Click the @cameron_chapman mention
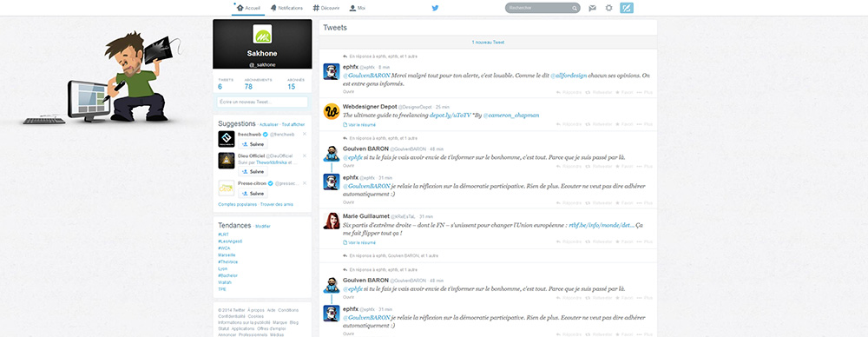Viewport: 868px width, 337px height. [511, 116]
